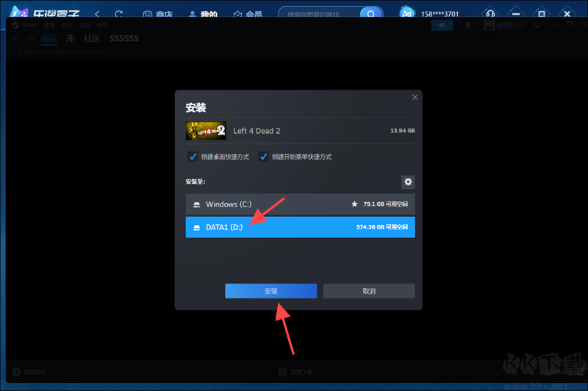Toggle create start menu shortcut checkbox
Viewport: 588px width, 391px height.
[263, 157]
